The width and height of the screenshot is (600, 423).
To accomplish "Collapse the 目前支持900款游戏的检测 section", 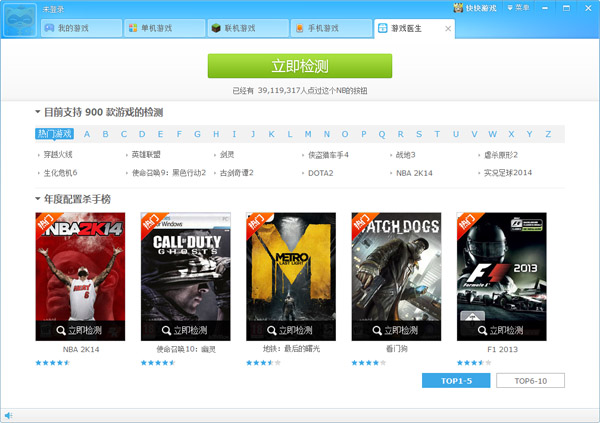I will [x=38, y=113].
